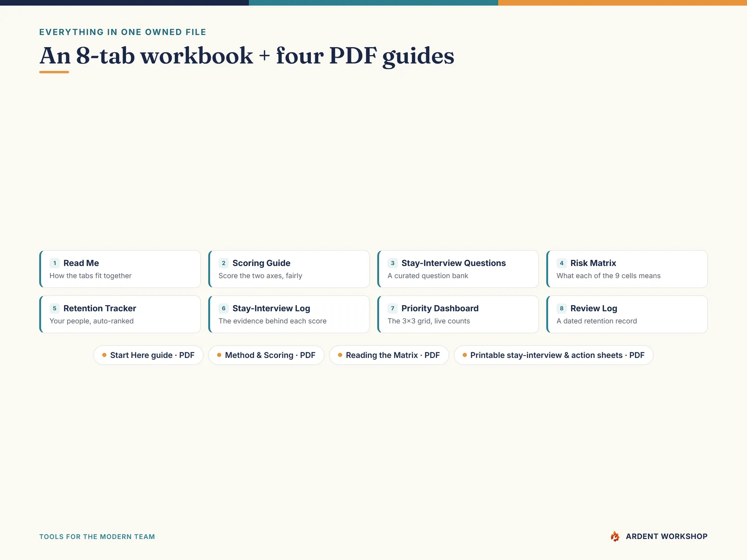Click number badge 2 beside Scoring Guide
The height and width of the screenshot is (560, 747).
click(x=224, y=263)
